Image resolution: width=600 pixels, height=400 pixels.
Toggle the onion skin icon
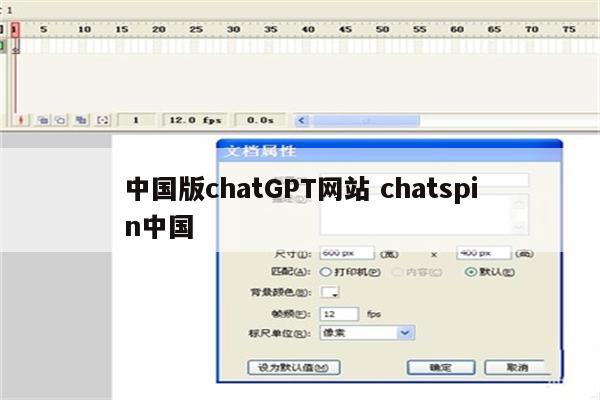(43, 121)
